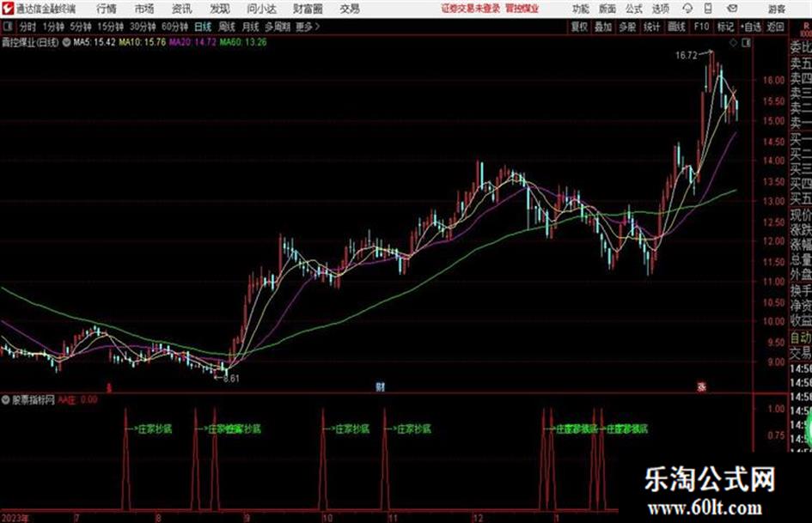Open the 行情 menu
The image size is (812, 523).
click(107, 9)
